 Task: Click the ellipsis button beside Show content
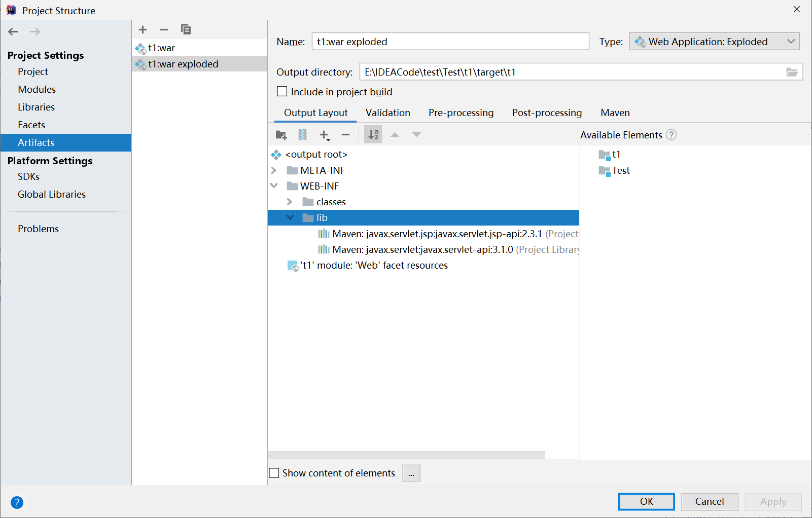411,473
